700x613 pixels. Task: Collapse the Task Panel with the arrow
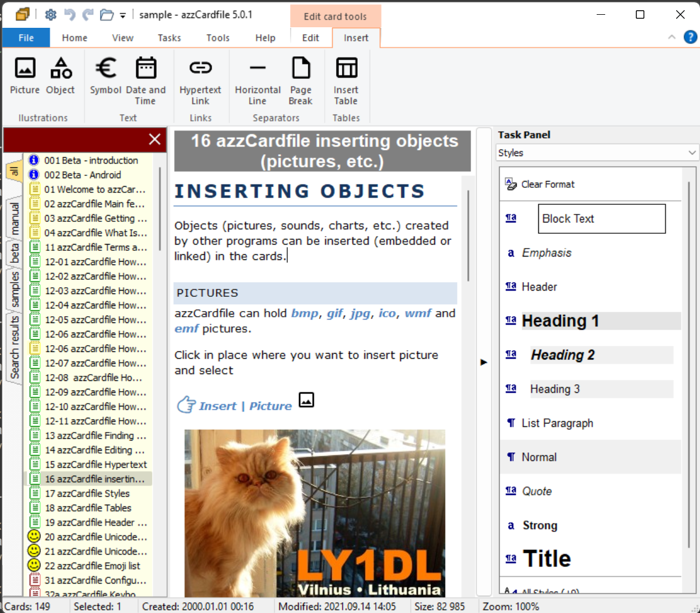484,362
